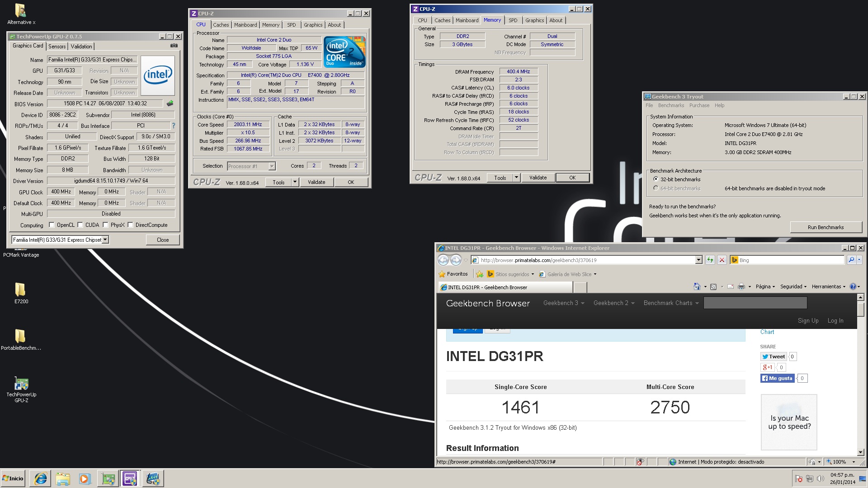Click the RSS feeds icon in IE

713,286
